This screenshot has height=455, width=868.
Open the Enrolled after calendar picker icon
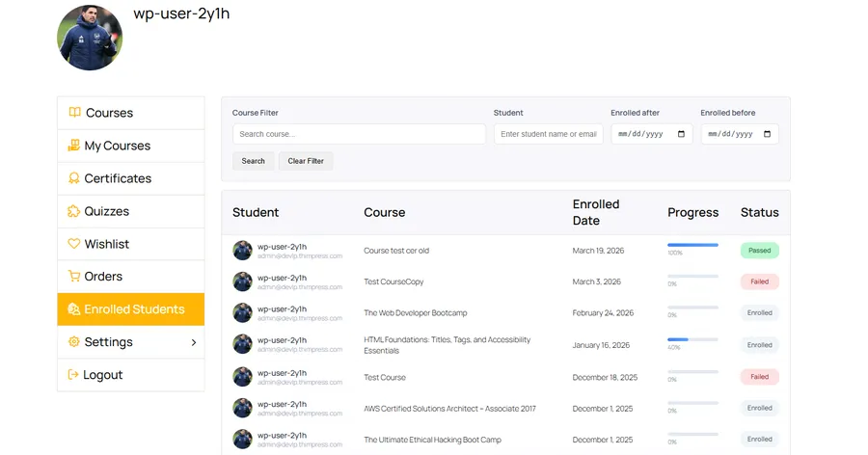[x=682, y=134]
